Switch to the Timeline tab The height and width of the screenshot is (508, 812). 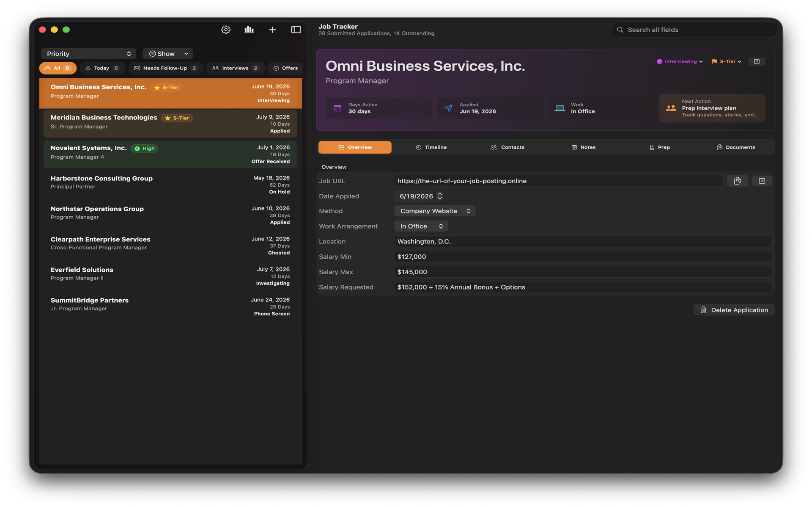[431, 147]
